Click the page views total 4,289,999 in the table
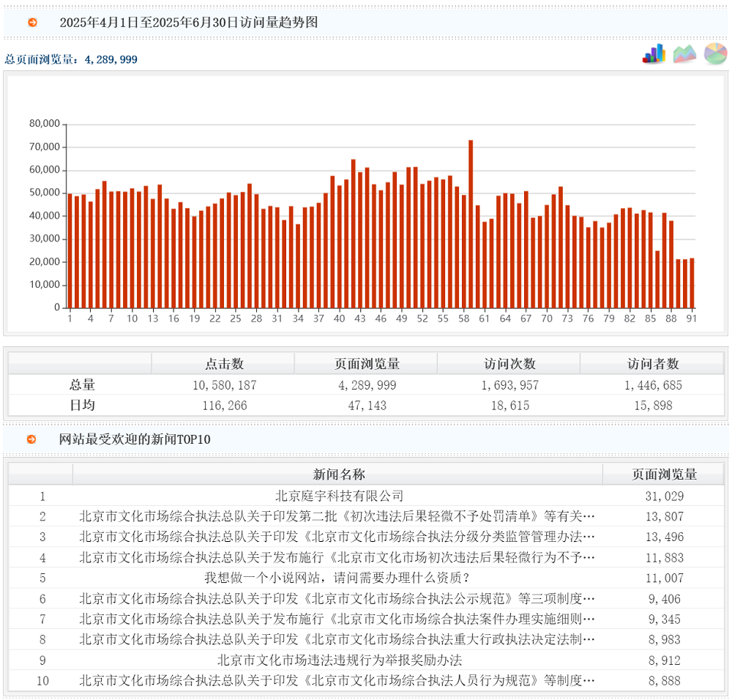This screenshot has width=732, height=700. click(367, 385)
